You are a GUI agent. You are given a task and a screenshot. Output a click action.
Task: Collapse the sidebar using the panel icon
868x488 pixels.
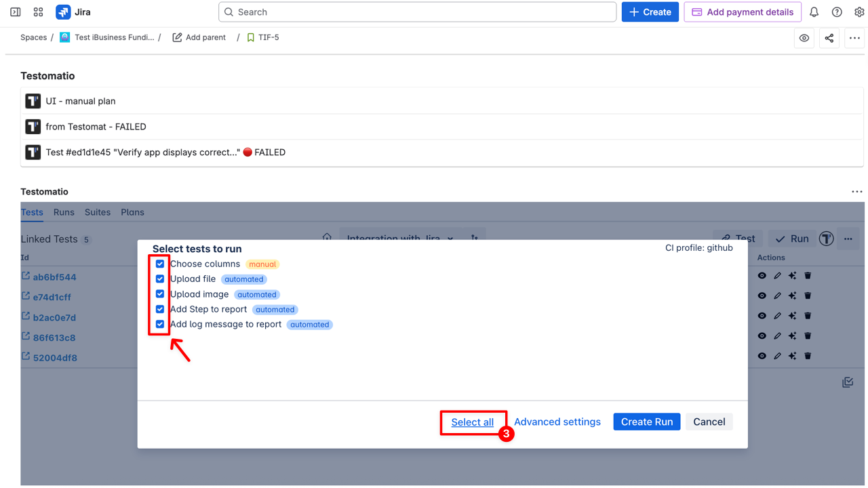click(15, 12)
